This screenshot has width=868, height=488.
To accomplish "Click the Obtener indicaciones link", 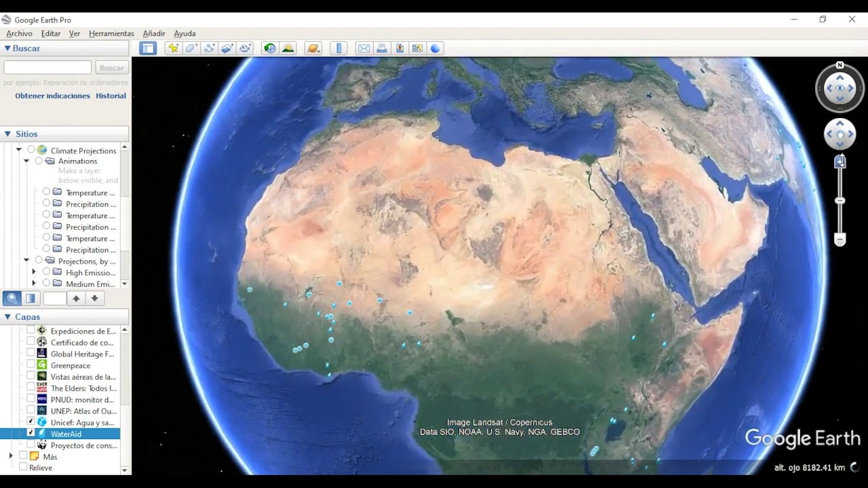I will tap(53, 96).
